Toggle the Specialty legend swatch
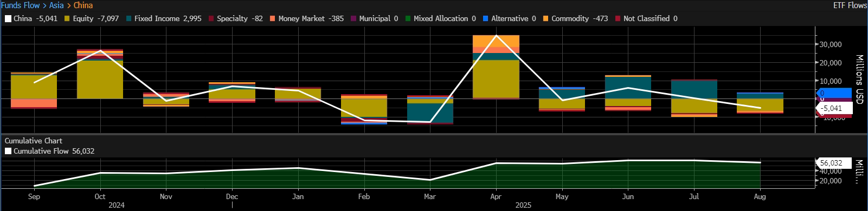The height and width of the screenshot is (211, 868). pos(211,18)
